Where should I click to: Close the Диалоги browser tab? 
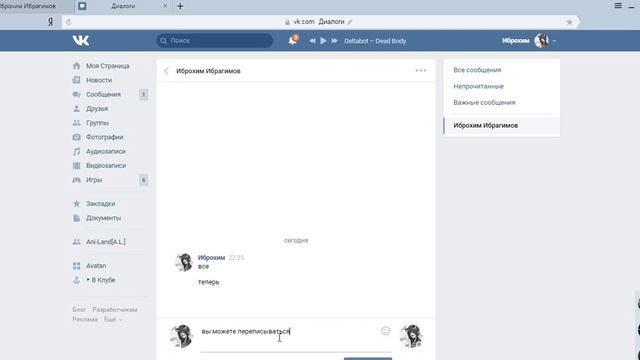pyautogui.click(x=165, y=6)
